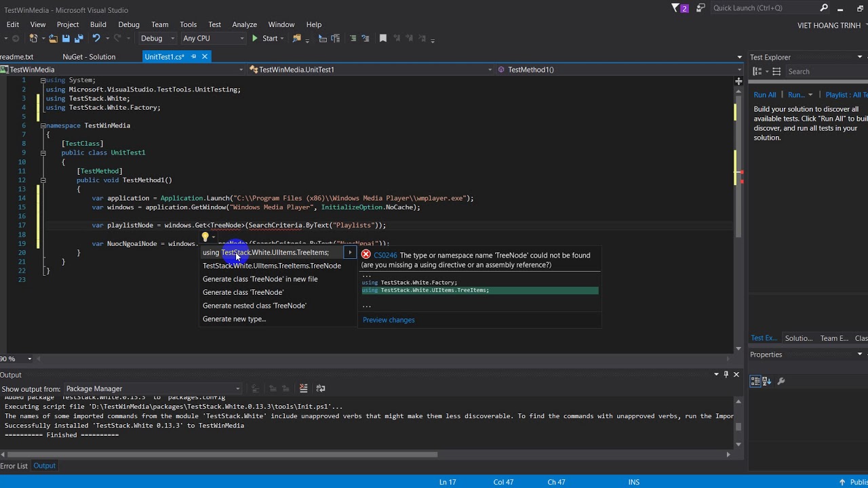868x488 pixels.
Task: Click the Test Explorer playlist lines icon
Action: pyautogui.click(x=776, y=71)
